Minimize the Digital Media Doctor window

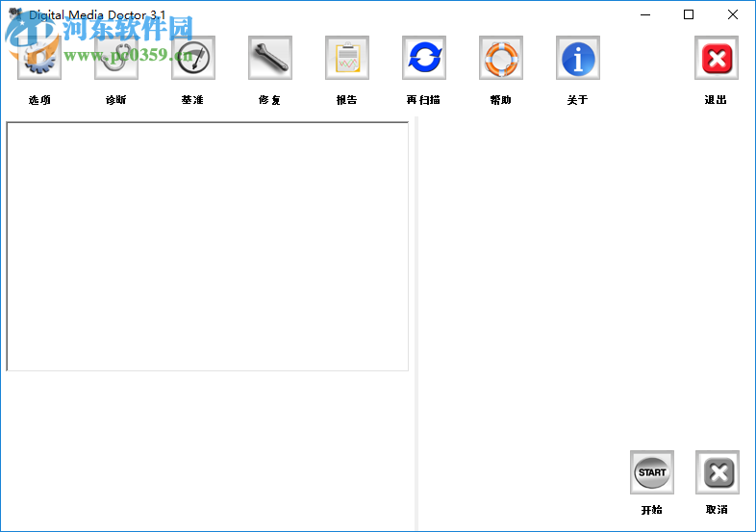click(x=645, y=15)
